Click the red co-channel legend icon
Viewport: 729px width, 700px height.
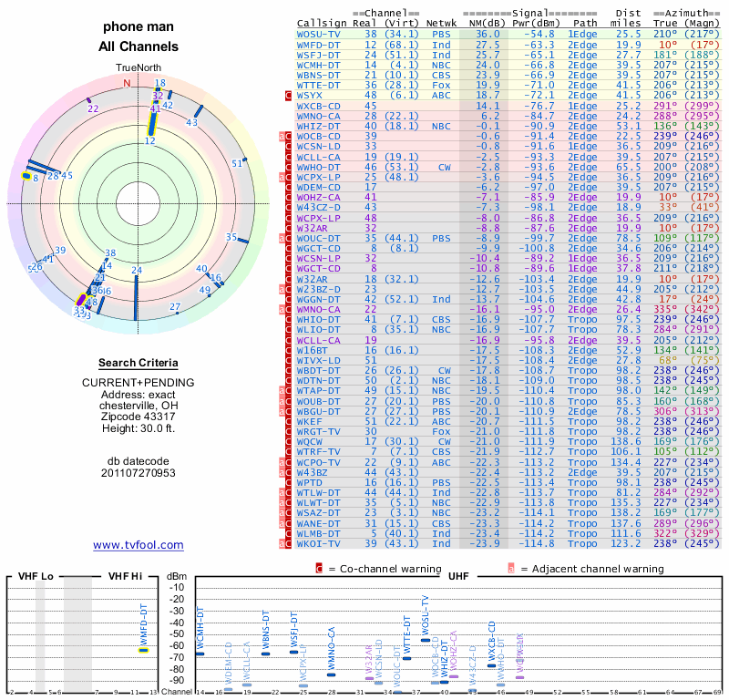click(x=319, y=569)
